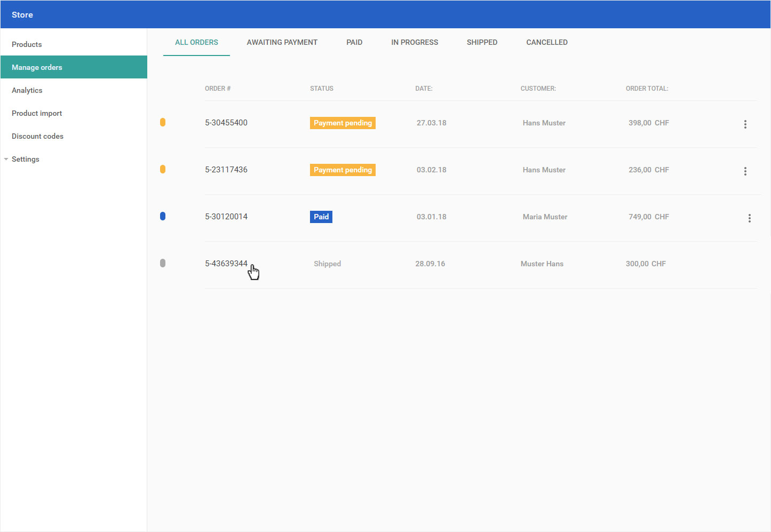Click the order total 398,00 CHF
This screenshot has width=771, height=532.
[x=649, y=123]
